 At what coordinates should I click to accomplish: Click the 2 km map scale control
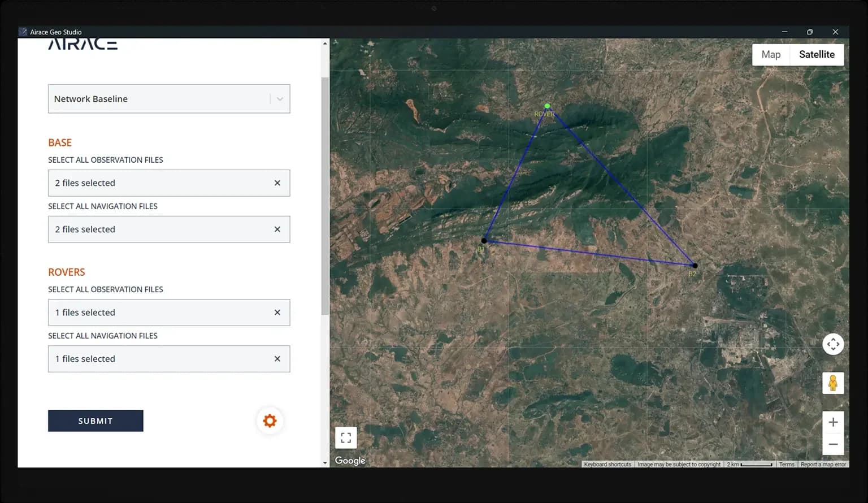tap(749, 465)
